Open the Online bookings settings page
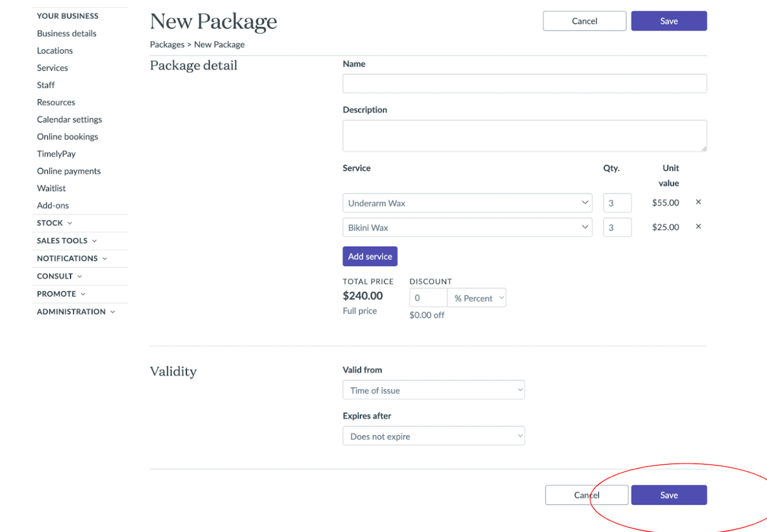 tap(68, 137)
